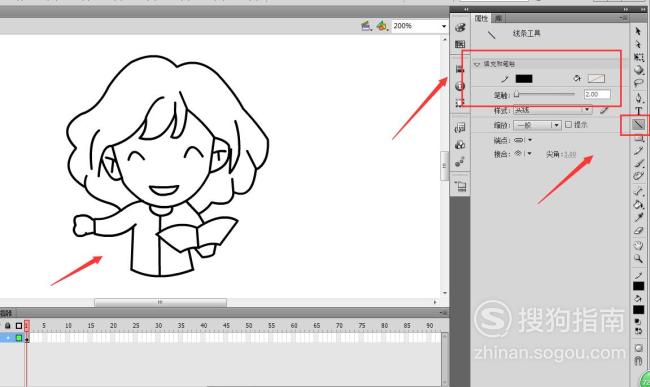Select the Lasso tool
Screen dimensions: 650x387
click(638, 83)
